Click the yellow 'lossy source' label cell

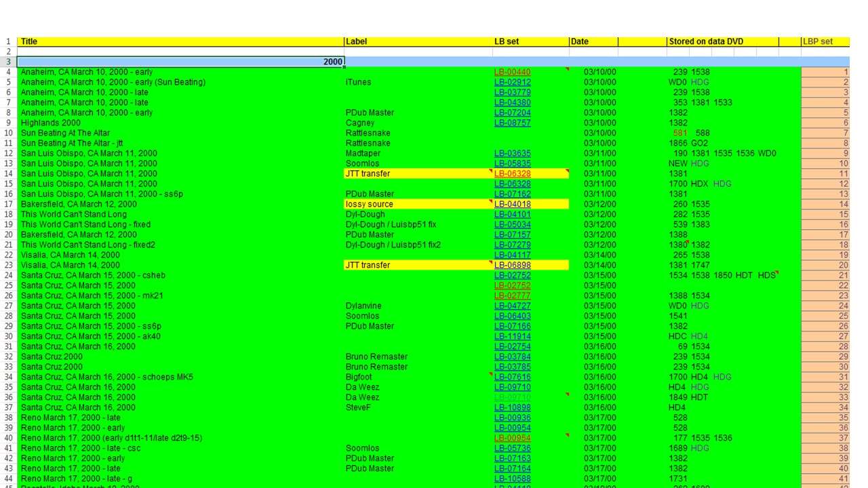tap(417, 204)
